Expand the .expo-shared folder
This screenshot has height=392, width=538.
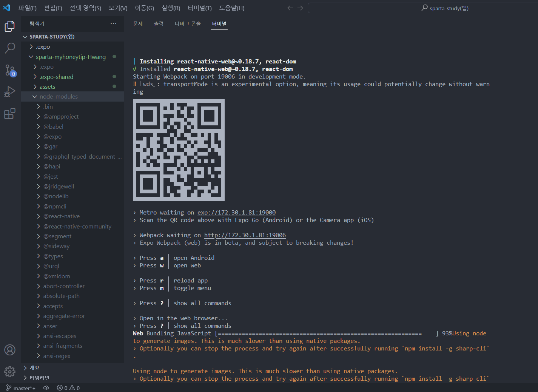point(72,77)
